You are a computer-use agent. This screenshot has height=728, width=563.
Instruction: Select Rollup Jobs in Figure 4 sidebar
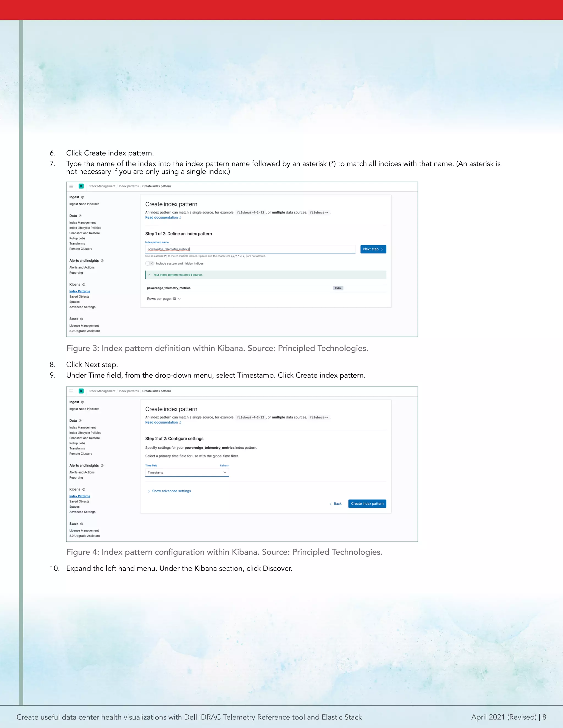click(77, 443)
